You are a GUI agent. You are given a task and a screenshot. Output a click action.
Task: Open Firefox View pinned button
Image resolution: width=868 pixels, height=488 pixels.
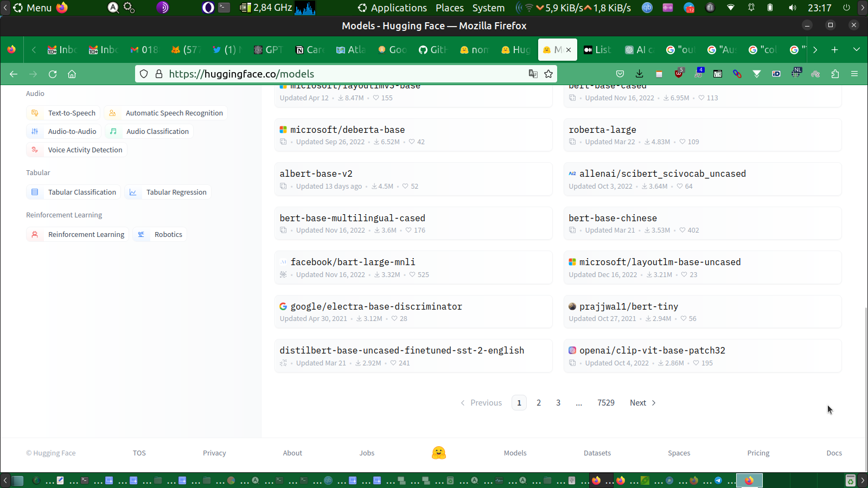11,49
